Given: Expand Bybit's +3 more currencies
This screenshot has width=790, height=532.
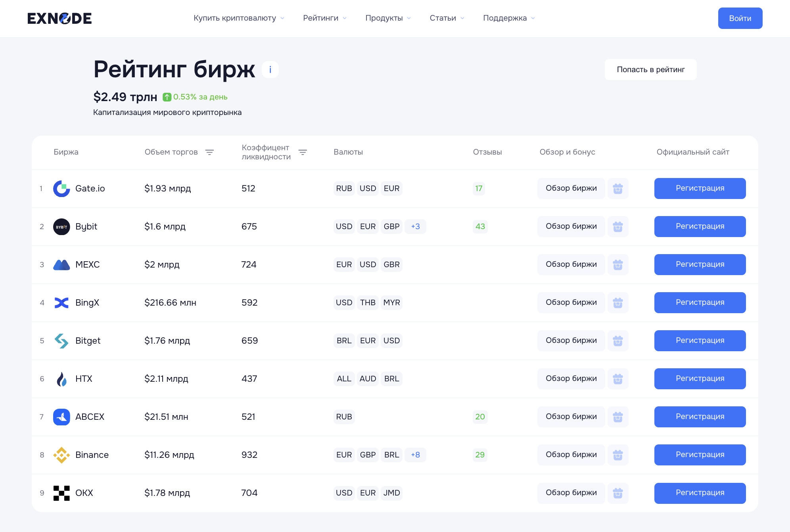Looking at the screenshot, I should (x=415, y=227).
